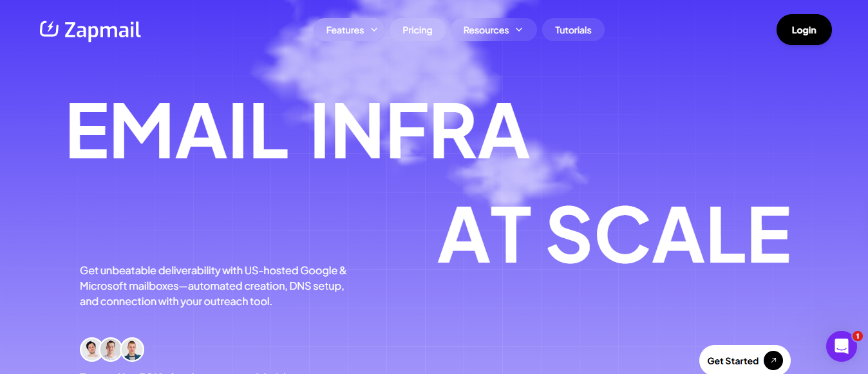This screenshot has width=868, height=374.
Task: Open the Tutorials menu item
Action: coord(573,30)
